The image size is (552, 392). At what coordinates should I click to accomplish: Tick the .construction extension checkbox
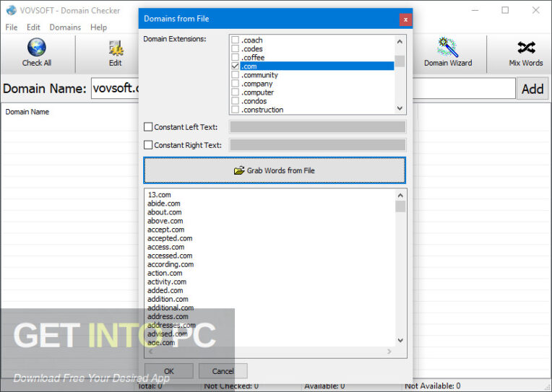(235, 110)
